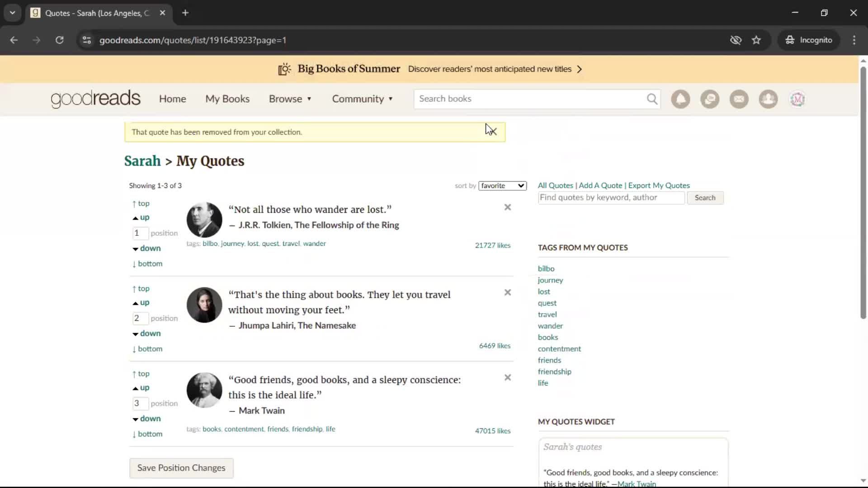The image size is (868, 488).
Task: Move Tolkien quote down
Action: tap(146, 248)
